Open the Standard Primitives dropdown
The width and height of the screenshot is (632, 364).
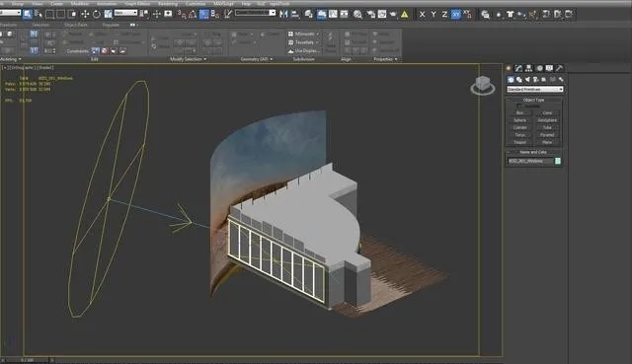coord(535,89)
